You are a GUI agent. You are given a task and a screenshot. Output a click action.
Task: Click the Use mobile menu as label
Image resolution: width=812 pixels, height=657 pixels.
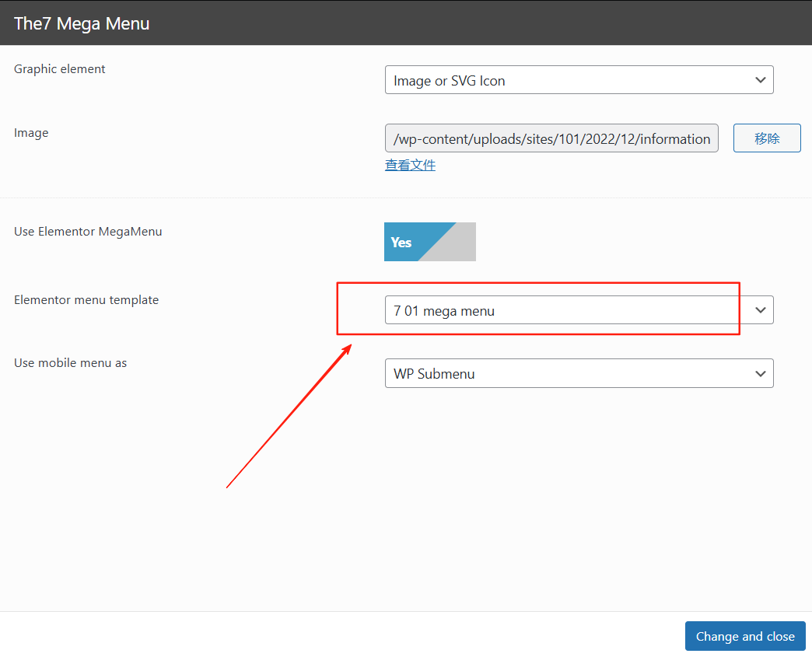[x=71, y=363]
